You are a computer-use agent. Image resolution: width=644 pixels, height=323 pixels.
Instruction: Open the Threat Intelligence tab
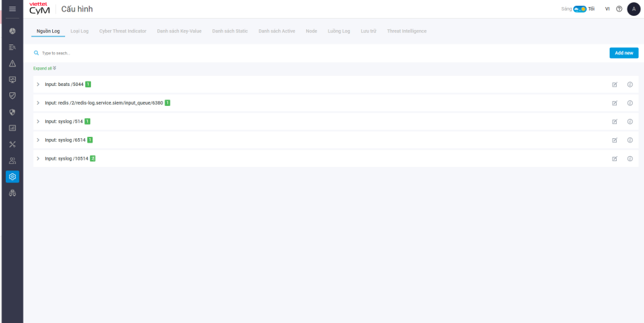(406, 32)
